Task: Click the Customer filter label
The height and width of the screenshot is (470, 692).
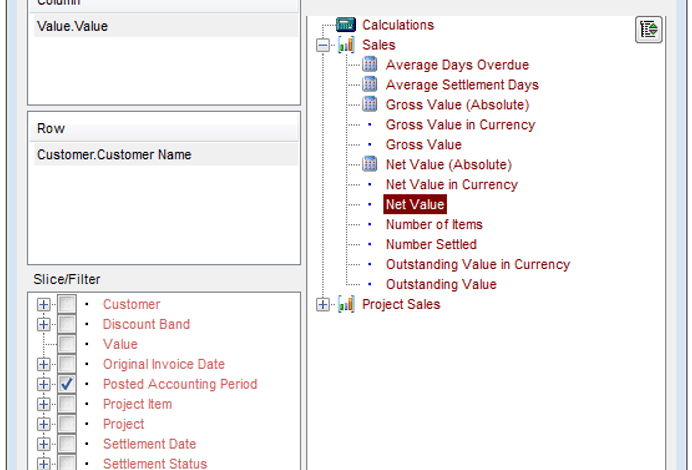Action: click(132, 305)
